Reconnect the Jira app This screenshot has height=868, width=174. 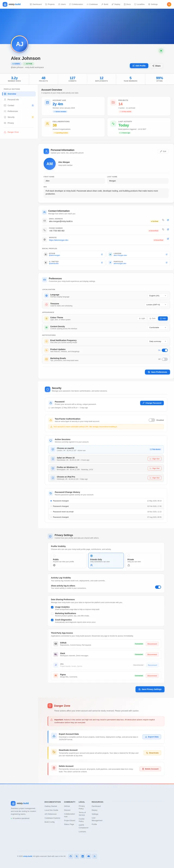pyautogui.click(x=153, y=666)
